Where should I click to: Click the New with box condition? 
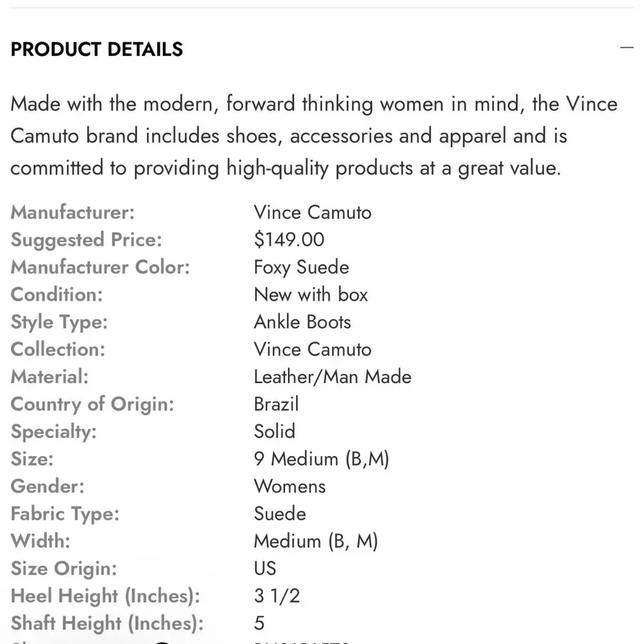310,294
